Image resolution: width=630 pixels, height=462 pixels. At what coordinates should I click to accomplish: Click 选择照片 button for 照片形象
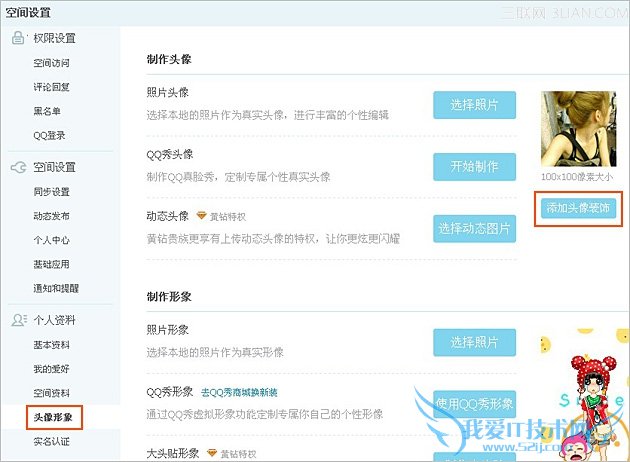tap(475, 342)
